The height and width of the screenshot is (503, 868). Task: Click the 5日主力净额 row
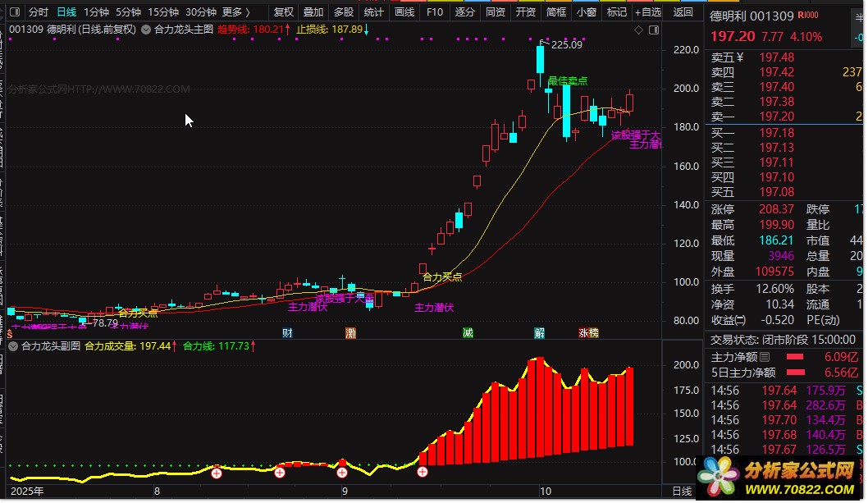click(x=784, y=373)
